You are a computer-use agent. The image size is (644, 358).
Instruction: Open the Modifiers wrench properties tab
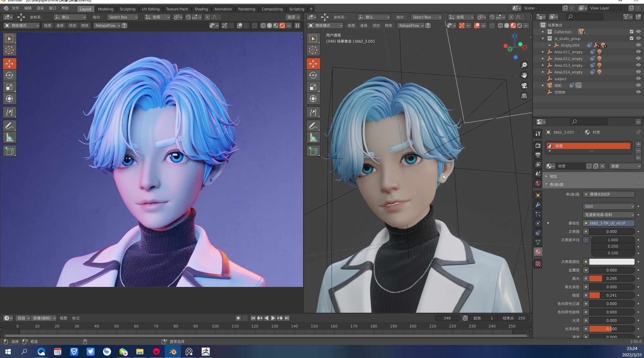point(538,205)
